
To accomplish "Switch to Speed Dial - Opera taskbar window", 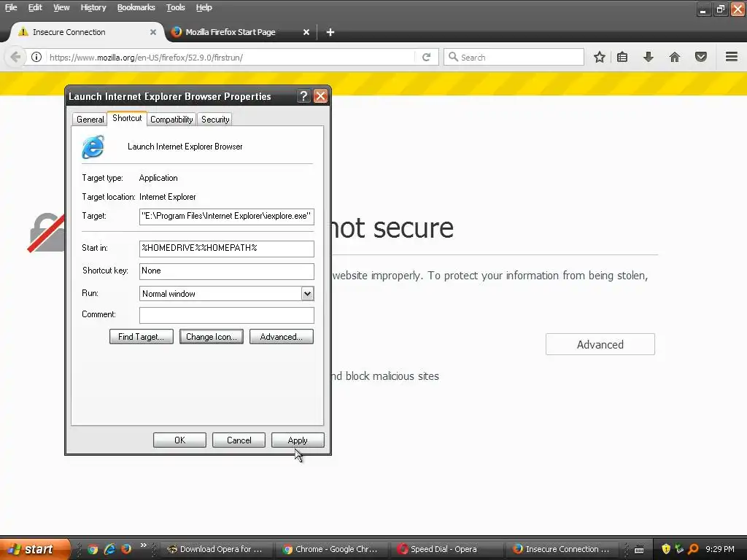I will pyautogui.click(x=447, y=549).
